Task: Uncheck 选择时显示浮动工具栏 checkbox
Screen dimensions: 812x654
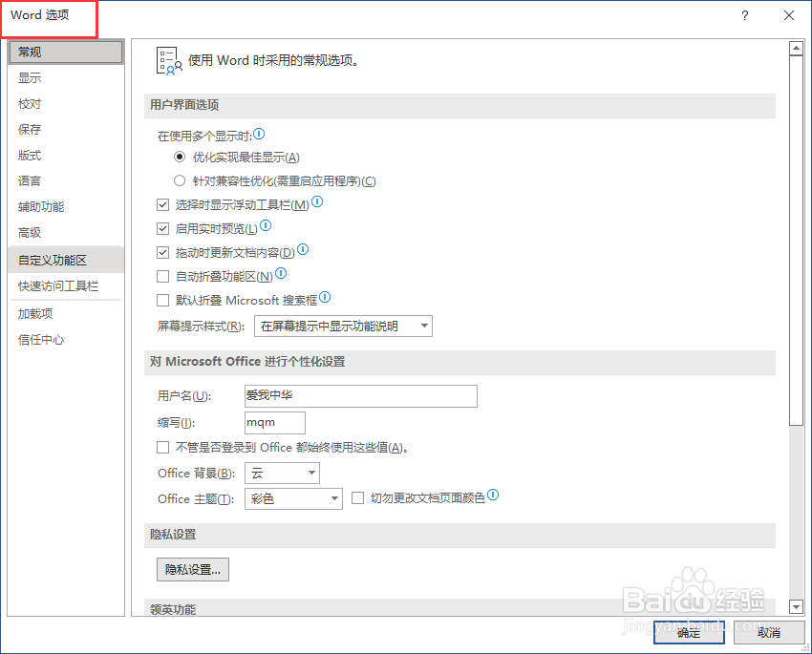Action: click(162, 205)
